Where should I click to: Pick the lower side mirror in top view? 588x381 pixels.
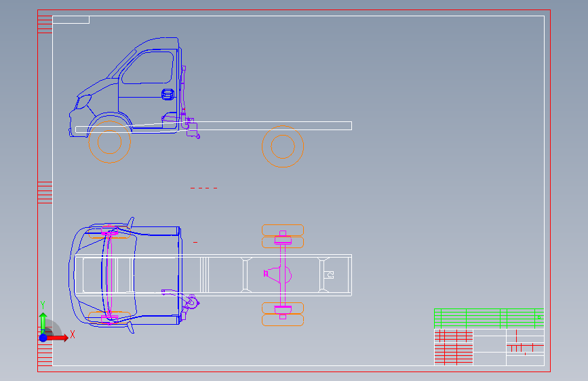(x=130, y=327)
